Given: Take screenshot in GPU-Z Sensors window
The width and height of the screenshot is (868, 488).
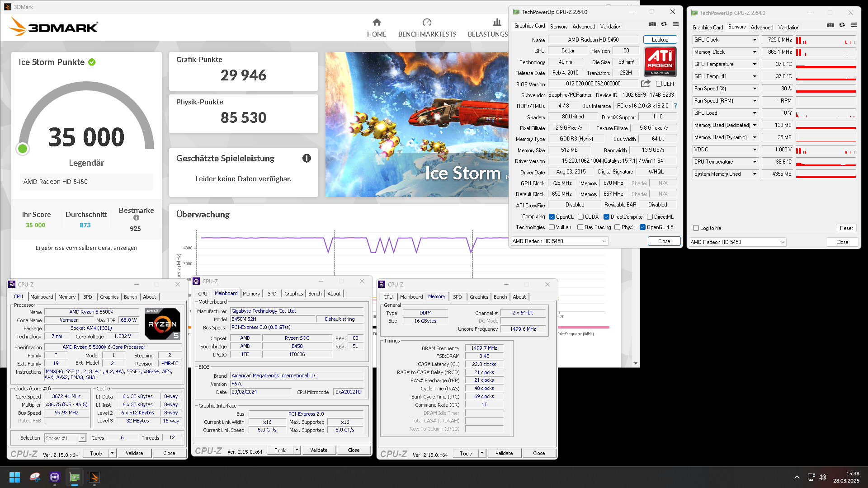Looking at the screenshot, I should point(830,25).
